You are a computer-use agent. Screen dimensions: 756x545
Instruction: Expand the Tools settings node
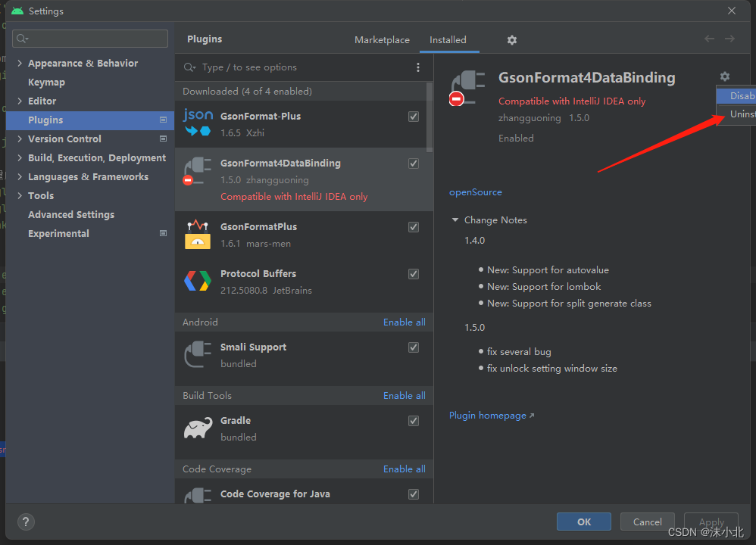click(20, 195)
